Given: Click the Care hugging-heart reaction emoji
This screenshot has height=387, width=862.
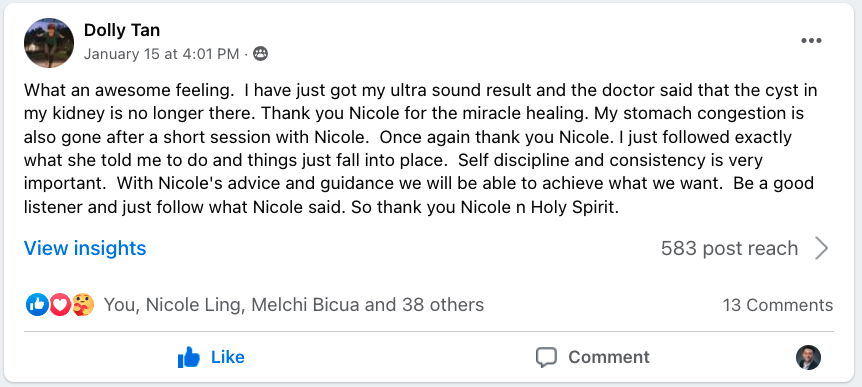Looking at the screenshot, I should point(83,305).
